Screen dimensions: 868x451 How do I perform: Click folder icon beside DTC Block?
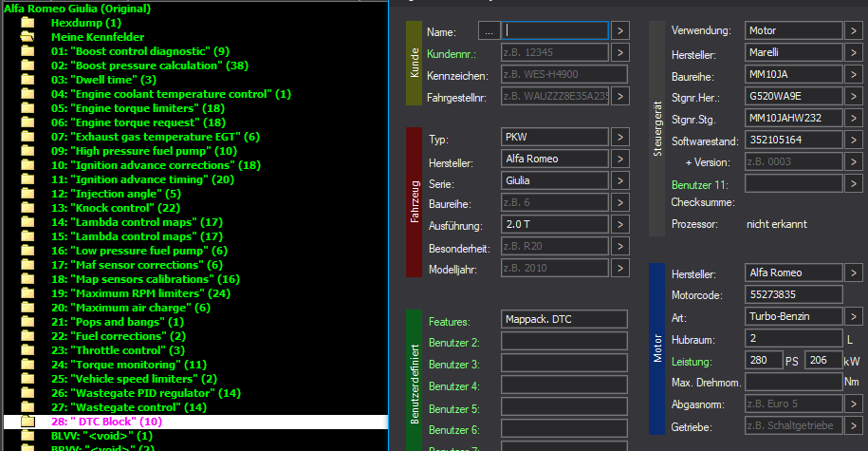28,422
